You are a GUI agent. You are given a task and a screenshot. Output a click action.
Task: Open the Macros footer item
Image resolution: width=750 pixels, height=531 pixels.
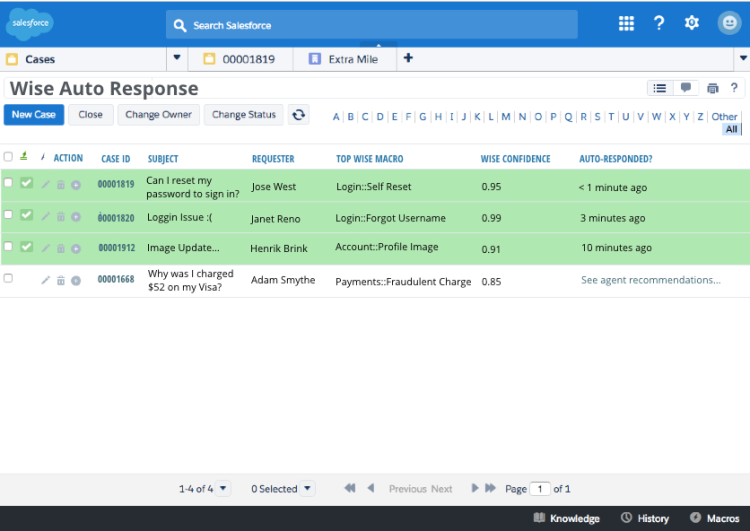pos(715,518)
